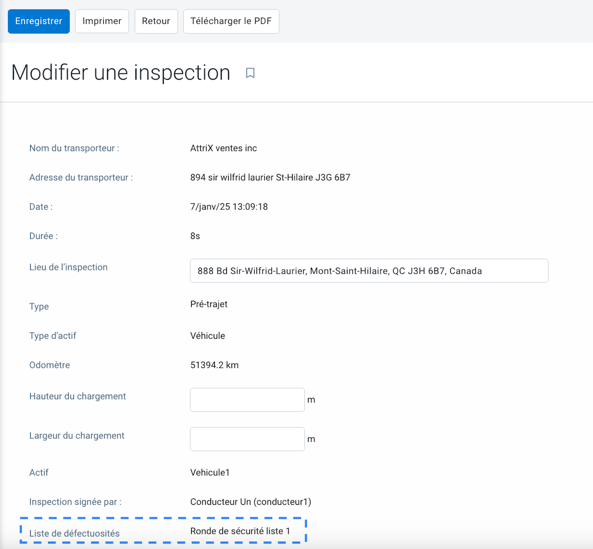This screenshot has width=593, height=549.
Task: Bookmark the Modifier une inspection page
Action: tap(250, 73)
